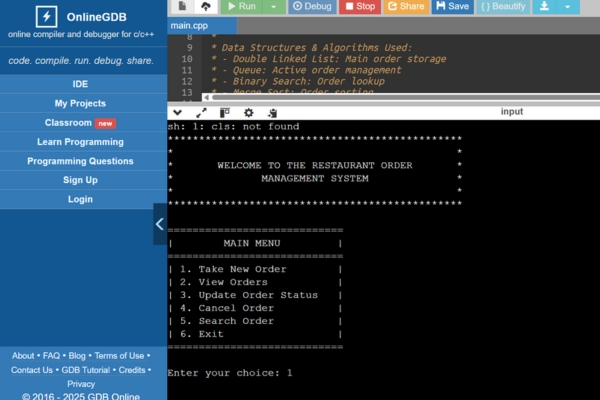Click the new file icon button
Viewport: 600px width, 400px height.
click(182, 6)
